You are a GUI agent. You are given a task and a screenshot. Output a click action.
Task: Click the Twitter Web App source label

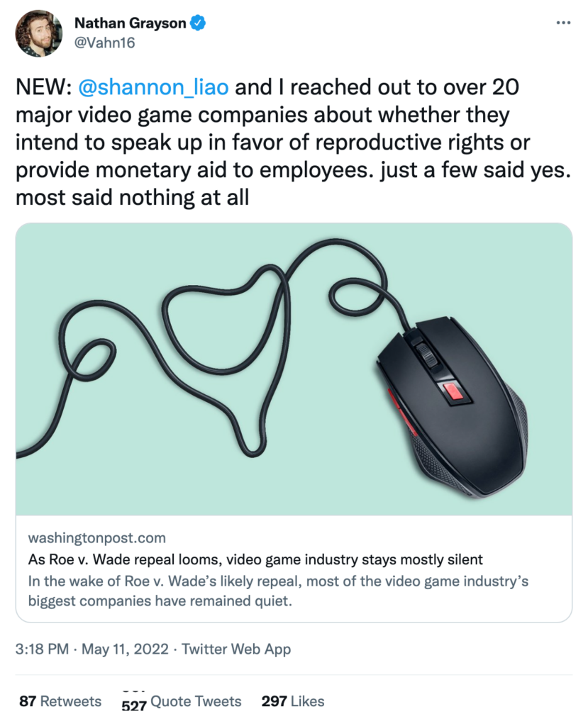pyautogui.click(x=236, y=649)
